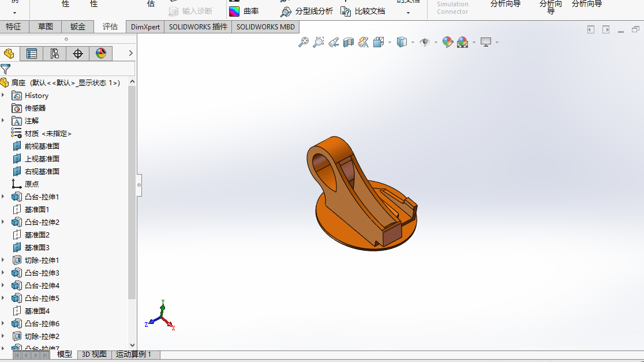Viewport: 644px width, 362px height.
Task: Click the Previous View icon
Action: tap(333, 42)
